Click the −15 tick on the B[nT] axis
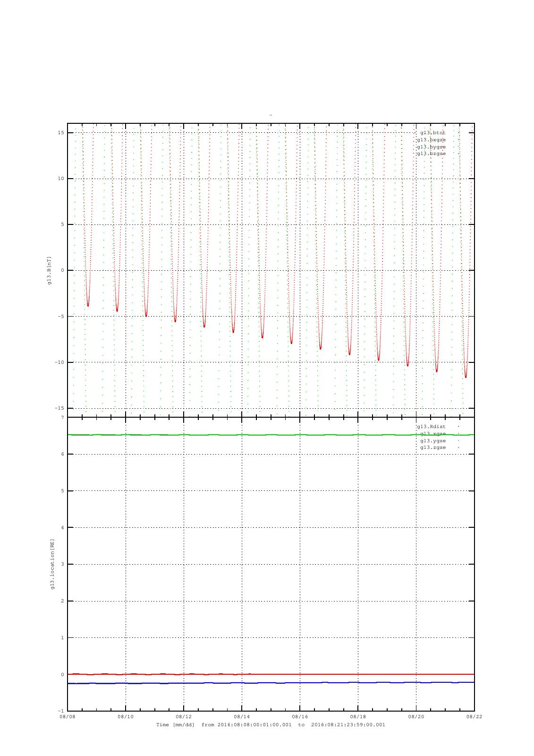534x756 pixels. (x=59, y=408)
